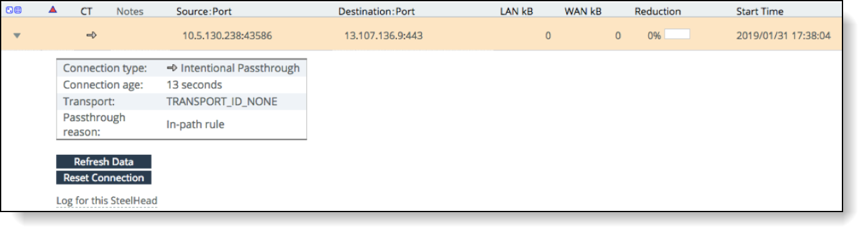Viewport: 868px width, 237px height.
Task: Sort by the Notes column header
Action: [x=129, y=11]
